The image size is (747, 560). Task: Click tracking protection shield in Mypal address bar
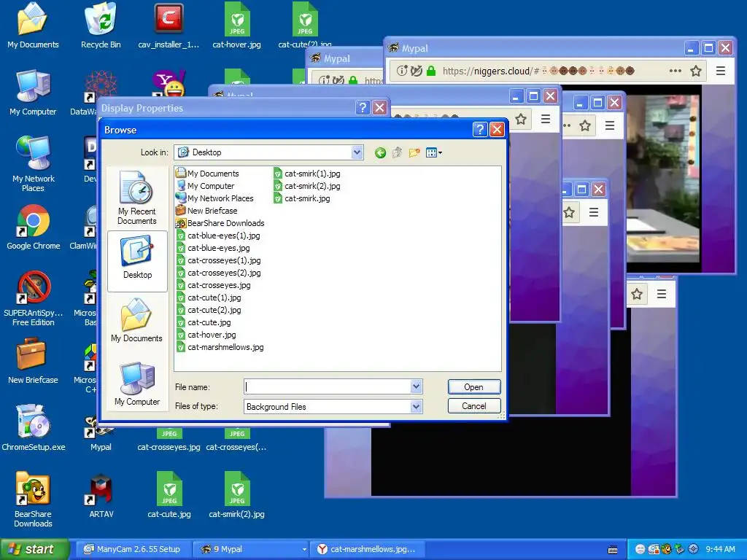[x=417, y=71]
